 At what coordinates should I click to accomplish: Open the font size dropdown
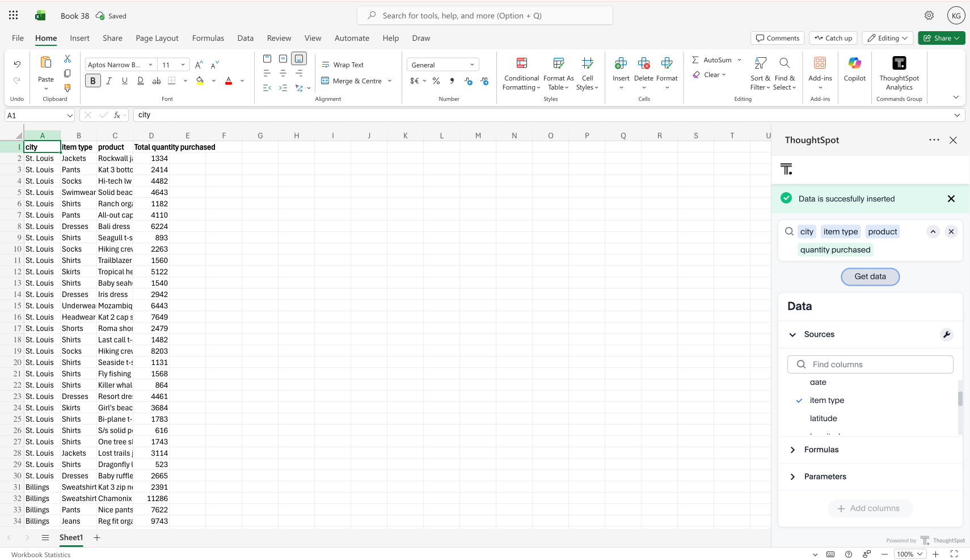pos(182,64)
